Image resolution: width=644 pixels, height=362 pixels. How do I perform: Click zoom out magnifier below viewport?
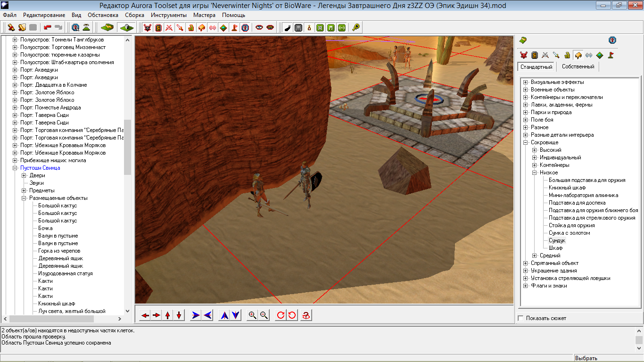pyautogui.click(x=264, y=315)
